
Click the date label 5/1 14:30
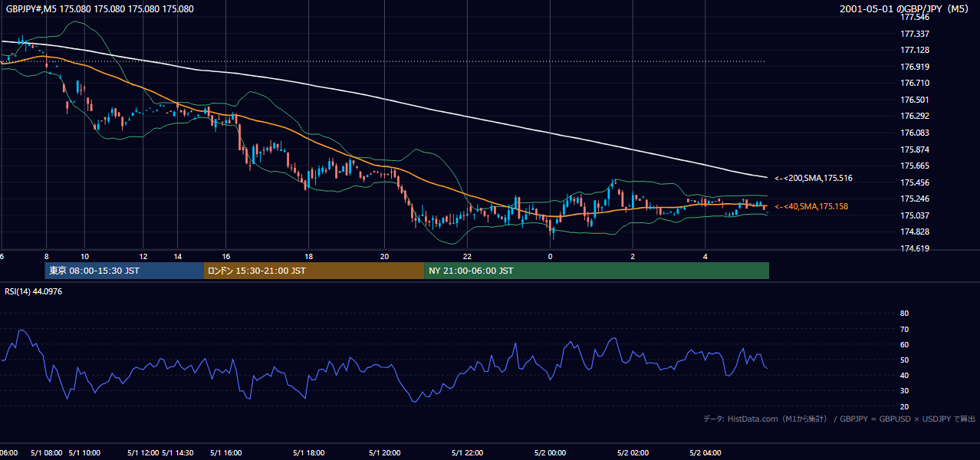click(x=179, y=453)
